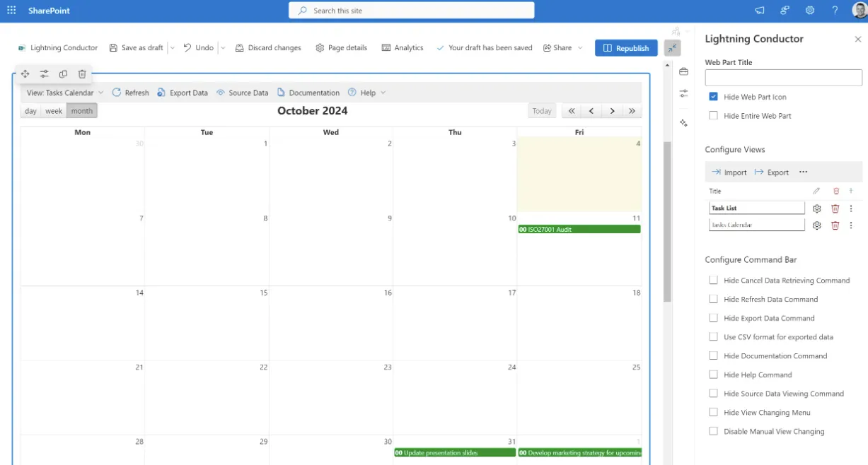Viewport: 868px width, 465px height.
Task: Click the Web Part Title input field
Action: click(783, 78)
